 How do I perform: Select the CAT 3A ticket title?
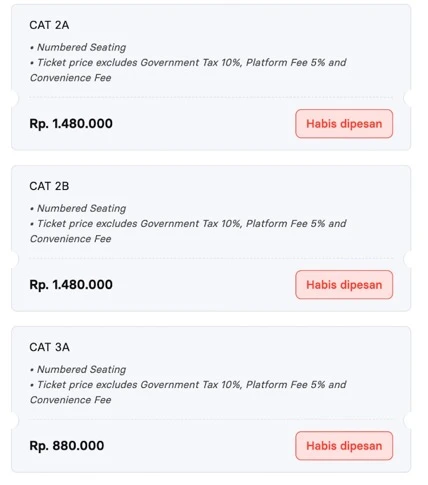click(50, 347)
